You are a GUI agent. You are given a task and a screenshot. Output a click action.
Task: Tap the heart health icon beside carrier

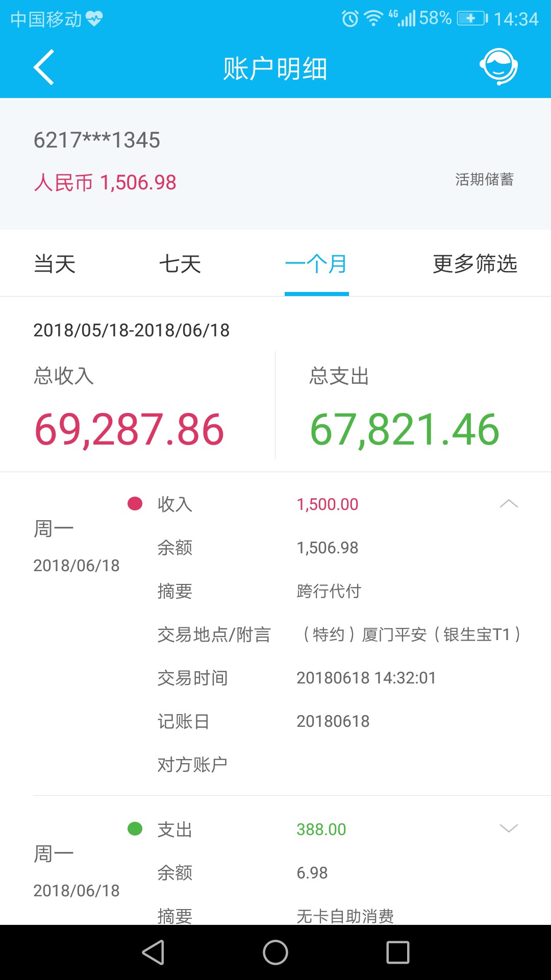click(x=94, y=19)
